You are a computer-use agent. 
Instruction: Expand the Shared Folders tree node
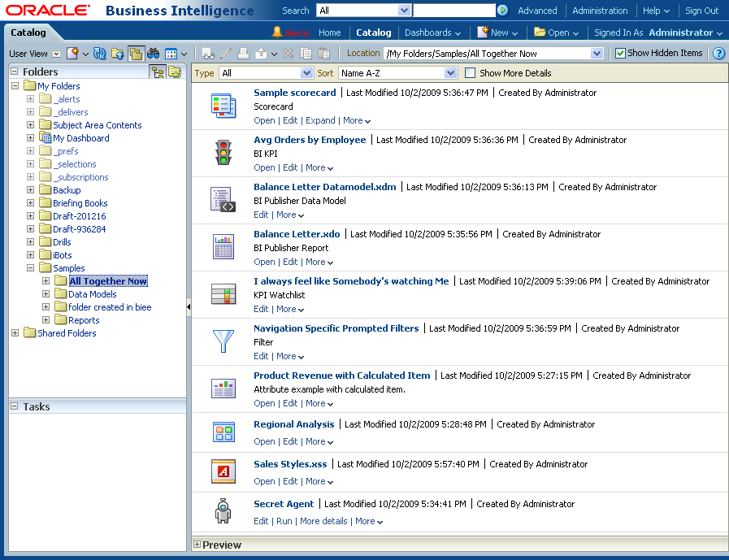[15, 333]
